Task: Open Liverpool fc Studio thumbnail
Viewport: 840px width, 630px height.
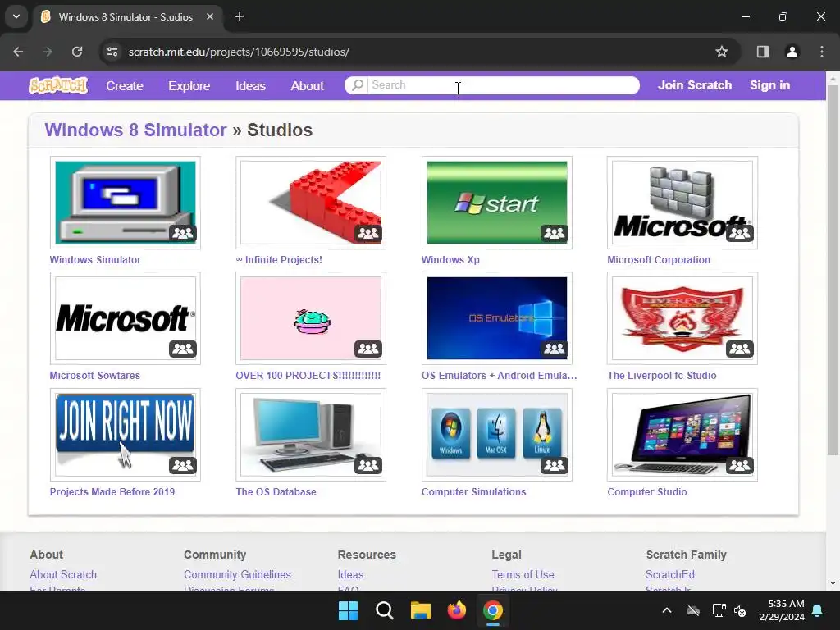Action: [682, 318]
